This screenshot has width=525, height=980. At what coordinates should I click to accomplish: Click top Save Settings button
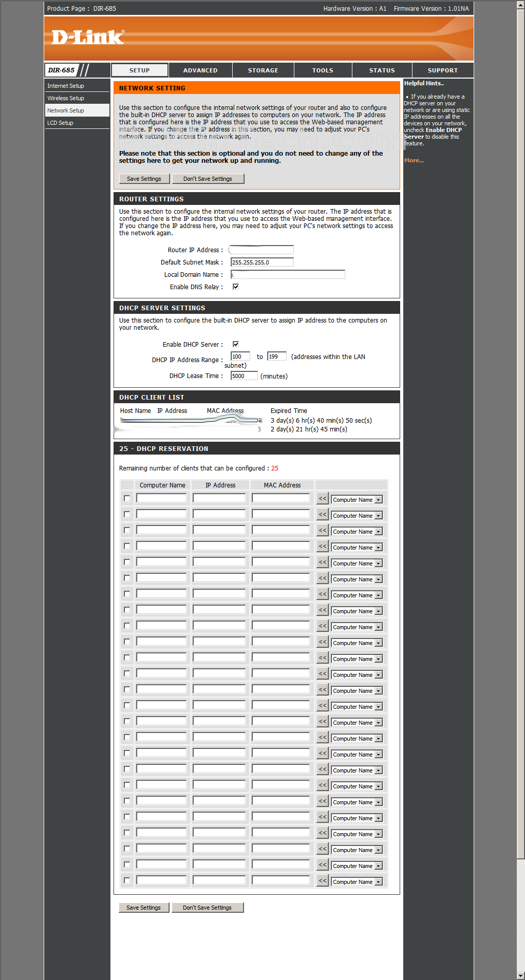click(144, 179)
